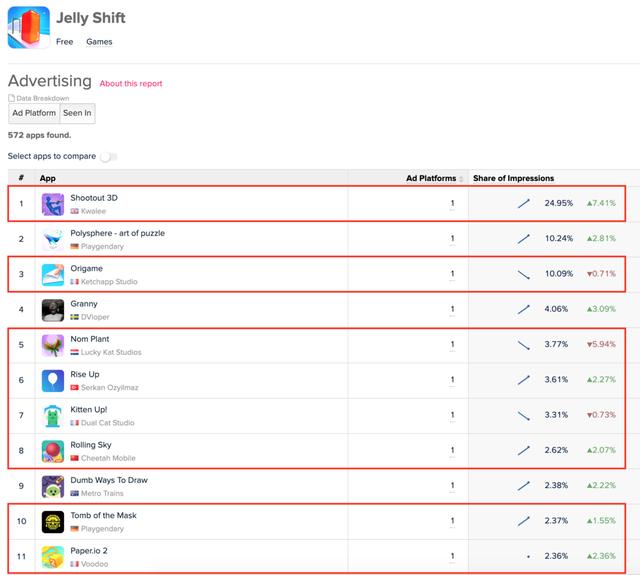This screenshot has width=640, height=575.
Task: Click the Paper.io 2 app name
Action: (x=91, y=550)
